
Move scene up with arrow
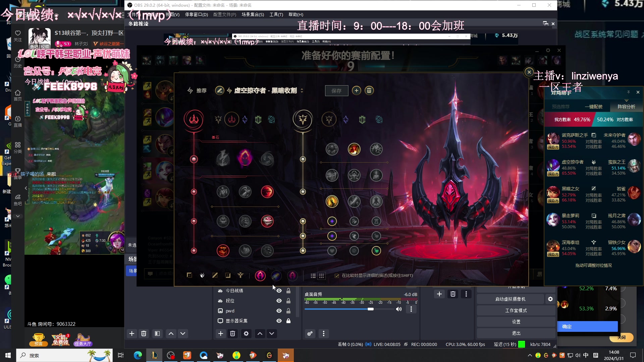[x=171, y=334]
